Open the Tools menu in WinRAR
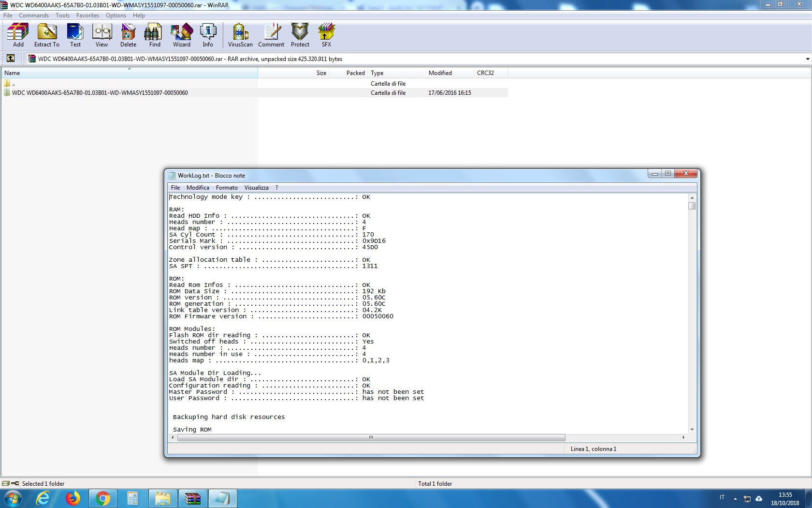Image resolution: width=812 pixels, height=508 pixels. point(63,15)
